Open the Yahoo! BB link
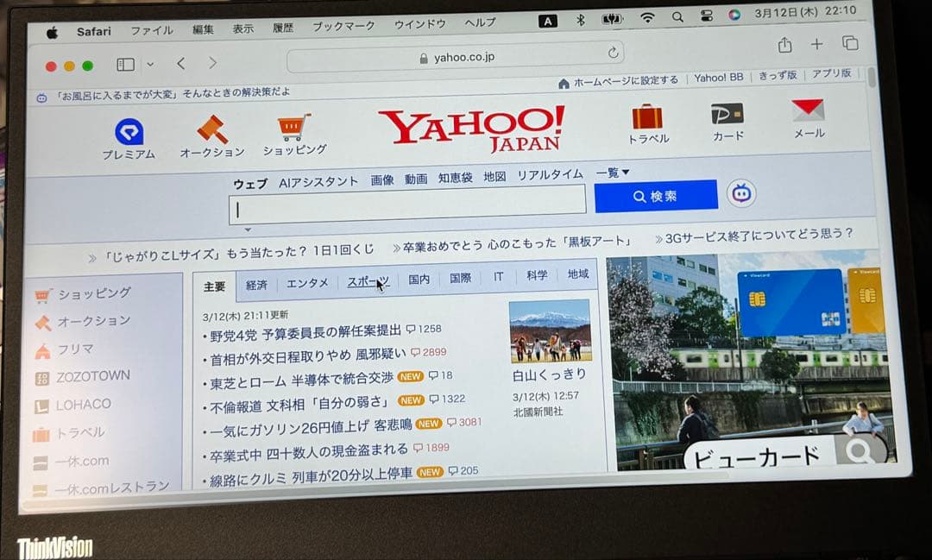 click(719, 78)
